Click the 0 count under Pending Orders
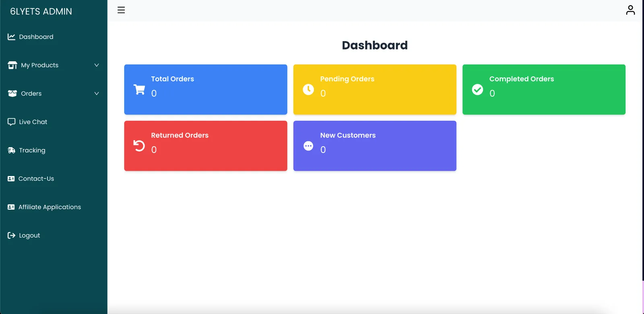The width and height of the screenshot is (644, 314). pos(323,93)
